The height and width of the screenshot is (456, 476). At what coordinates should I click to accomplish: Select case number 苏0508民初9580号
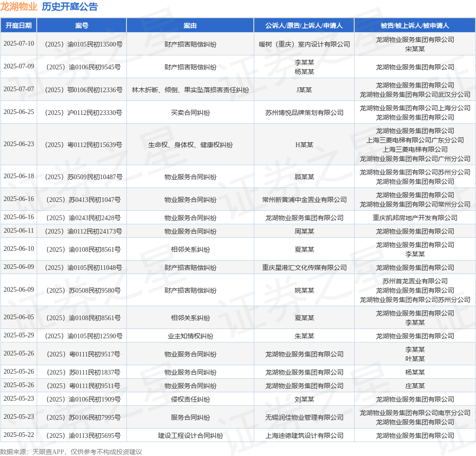pos(84,291)
